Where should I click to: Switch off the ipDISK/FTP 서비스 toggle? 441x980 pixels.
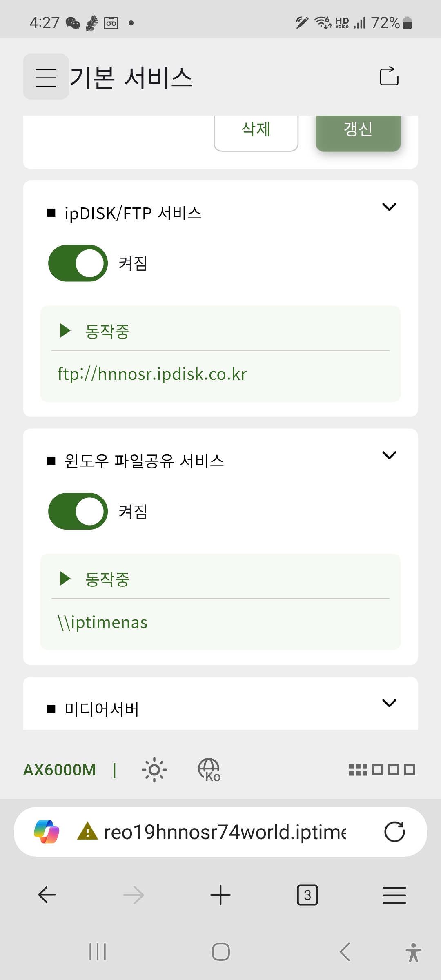pyautogui.click(x=78, y=263)
